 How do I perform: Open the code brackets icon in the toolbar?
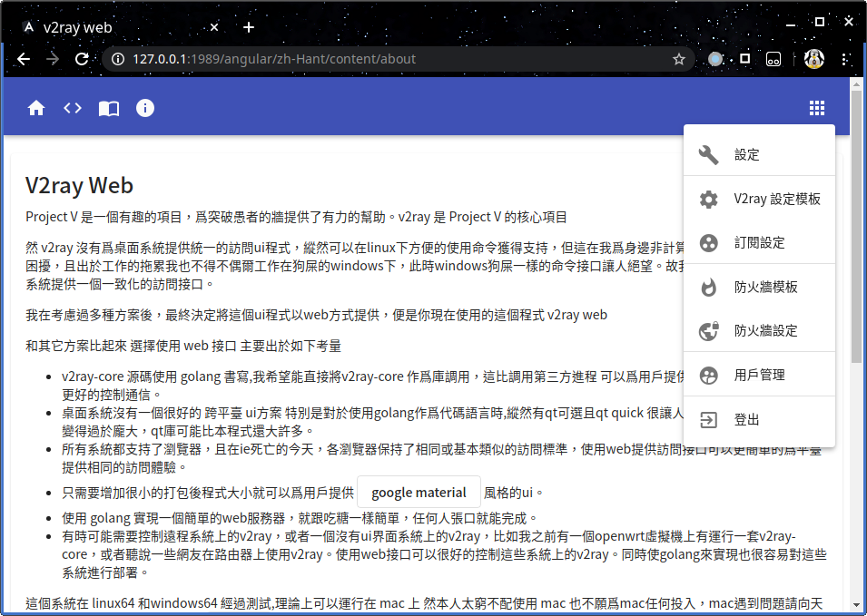[x=73, y=108]
